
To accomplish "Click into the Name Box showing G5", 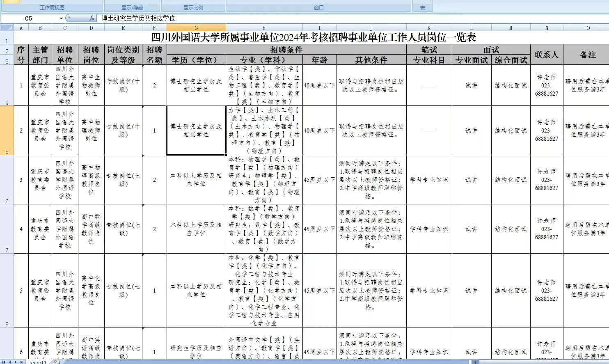I will [29, 18].
